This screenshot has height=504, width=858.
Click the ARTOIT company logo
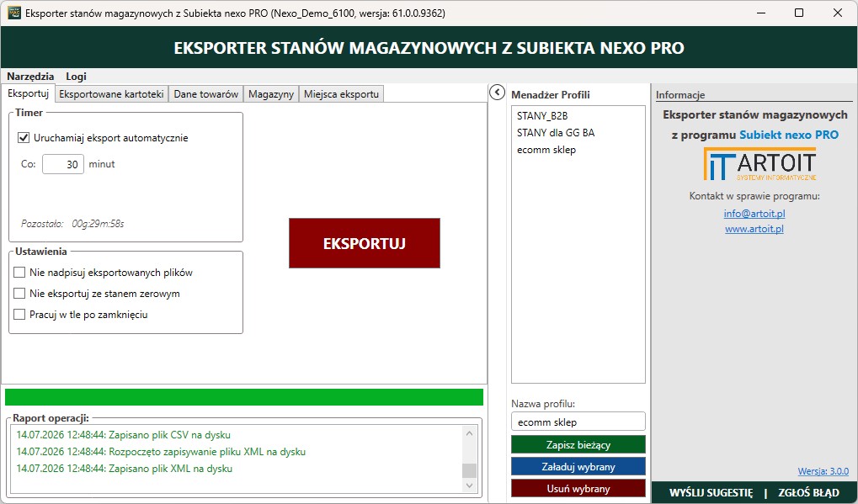[x=759, y=164]
